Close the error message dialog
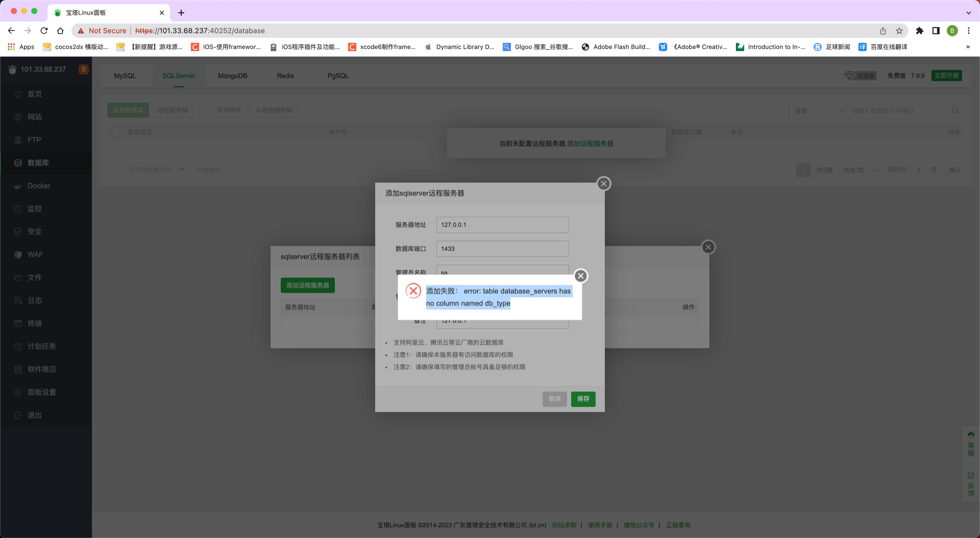 (581, 276)
